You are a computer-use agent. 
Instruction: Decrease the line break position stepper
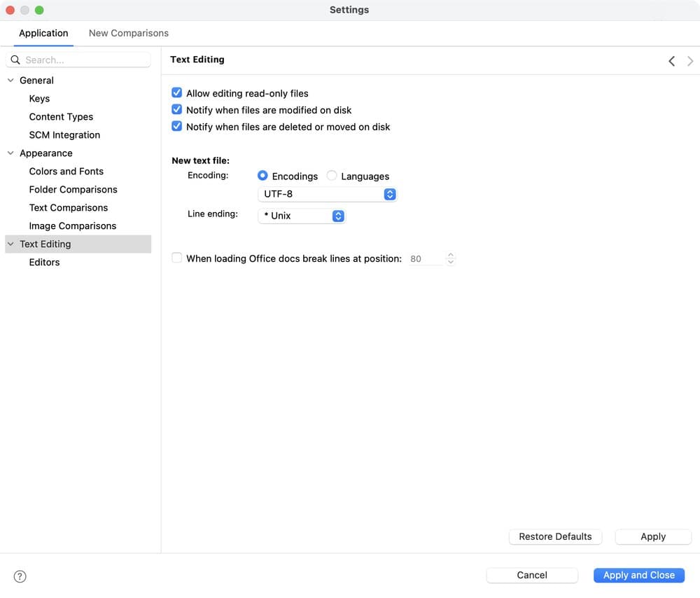pos(450,262)
